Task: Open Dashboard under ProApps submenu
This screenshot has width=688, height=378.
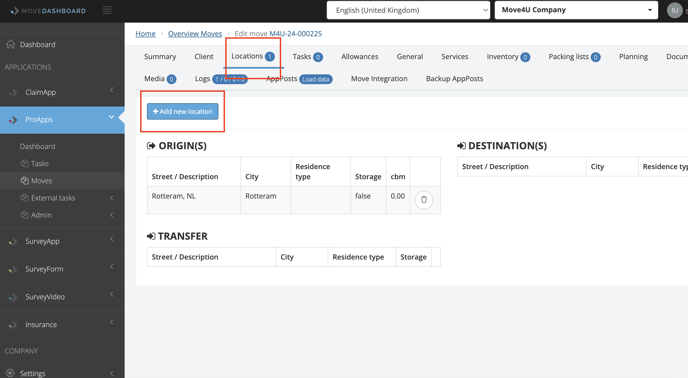Action: pyautogui.click(x=37, y=146)
